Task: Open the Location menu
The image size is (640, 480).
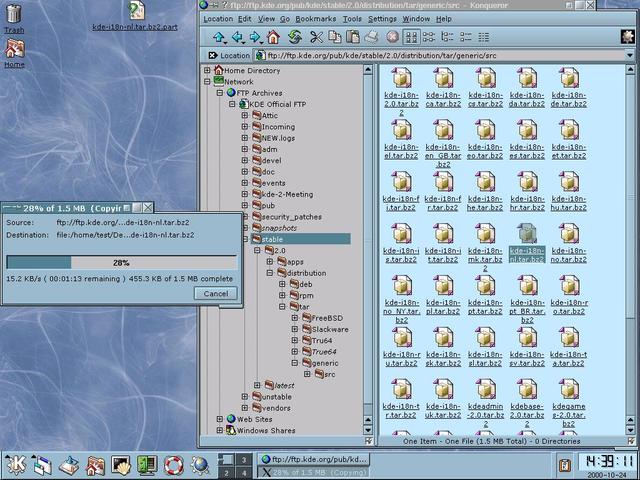Action: point(218,19)
